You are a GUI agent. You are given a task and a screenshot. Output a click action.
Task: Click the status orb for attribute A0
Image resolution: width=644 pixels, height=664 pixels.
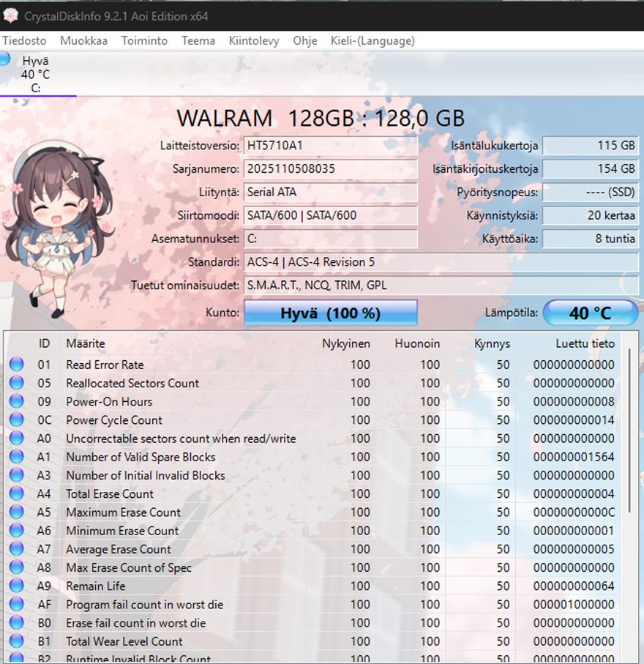(x=17, y=439)
